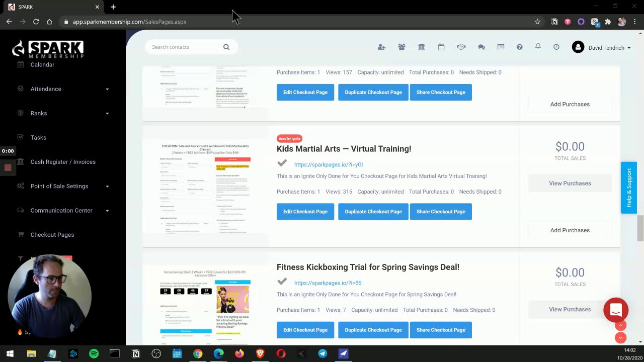This screenshot has height=362, width=644.
Task: Edit the Kids Martial Arts checkout page
Action: point(305,212)
